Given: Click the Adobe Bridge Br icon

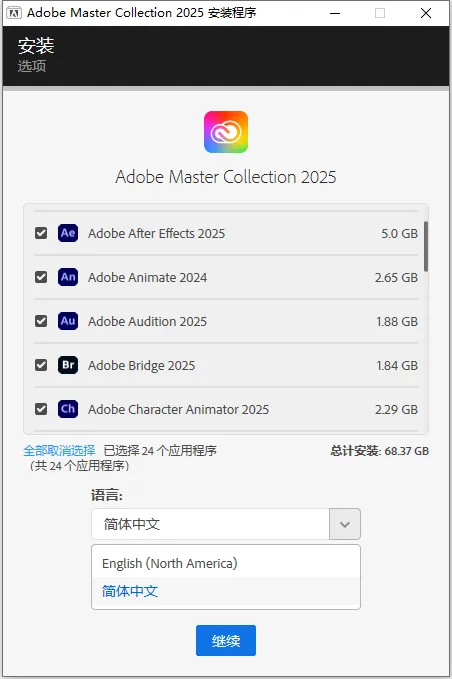Looking at the screenshot, I should click(x=68, y=365).
